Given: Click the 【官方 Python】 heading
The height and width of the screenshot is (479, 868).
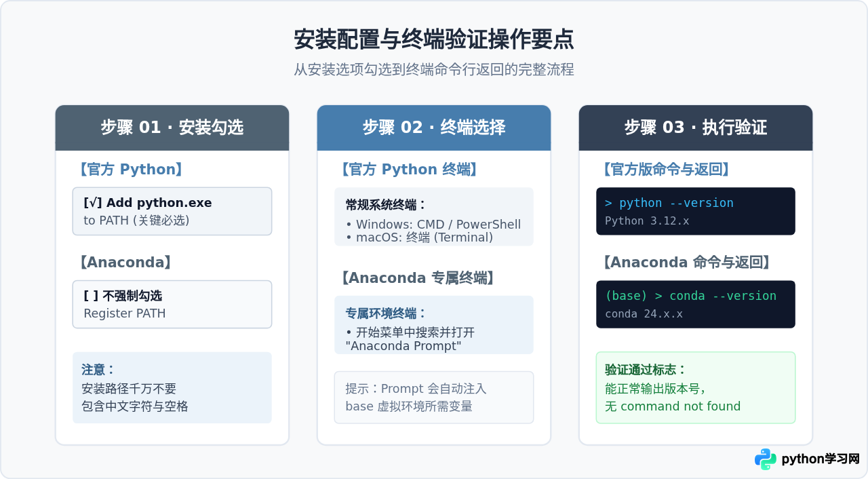Looking at the screenshot, I should click(130, 170).
